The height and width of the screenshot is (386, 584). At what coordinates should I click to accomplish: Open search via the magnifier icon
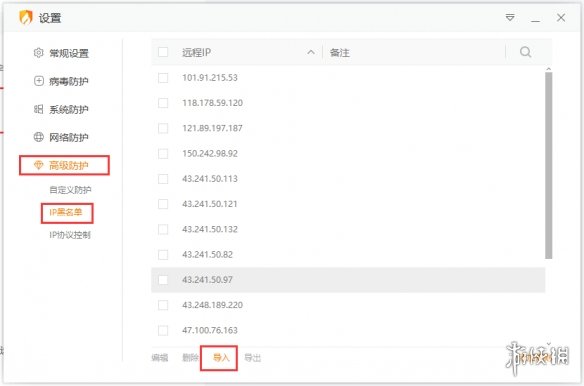point(525,52)
